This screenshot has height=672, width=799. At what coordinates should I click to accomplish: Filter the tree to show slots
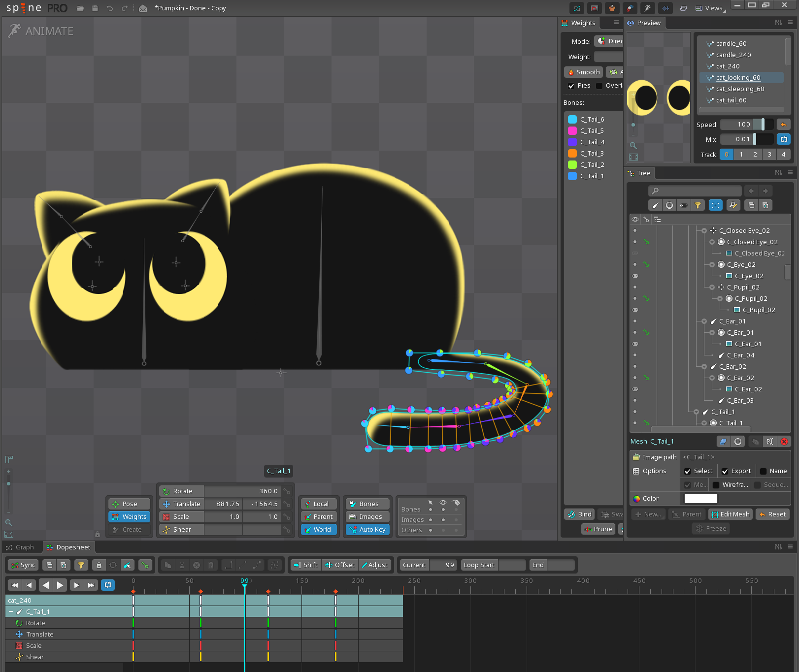click(669, 205)
